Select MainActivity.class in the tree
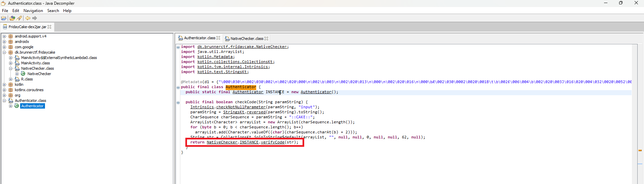Screen dimensions: 644x184 tap(35, 63)
